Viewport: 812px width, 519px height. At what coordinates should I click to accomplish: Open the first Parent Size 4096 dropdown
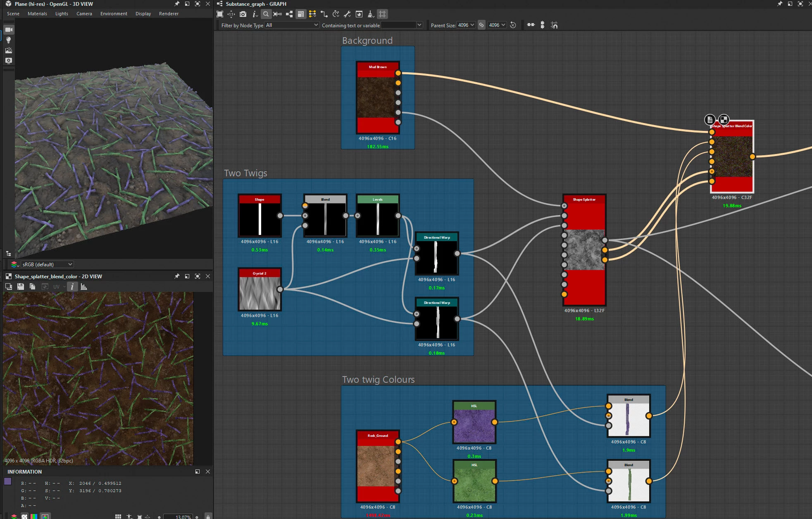coord(466,25)
